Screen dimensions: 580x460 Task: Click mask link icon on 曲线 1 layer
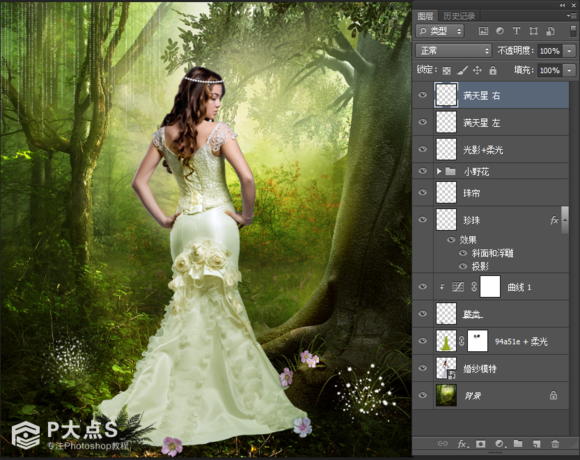coord(474,287)
